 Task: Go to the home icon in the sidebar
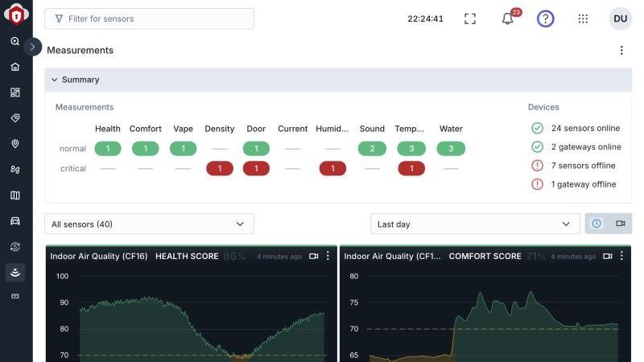coord(15,67)
